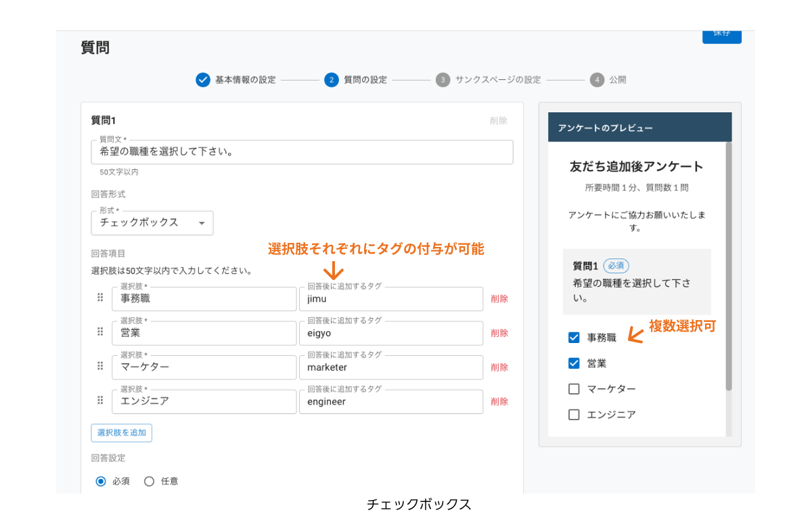Click preview panel vertical scrollbar
Screen dimensions: 812x523
click(729, 266)
